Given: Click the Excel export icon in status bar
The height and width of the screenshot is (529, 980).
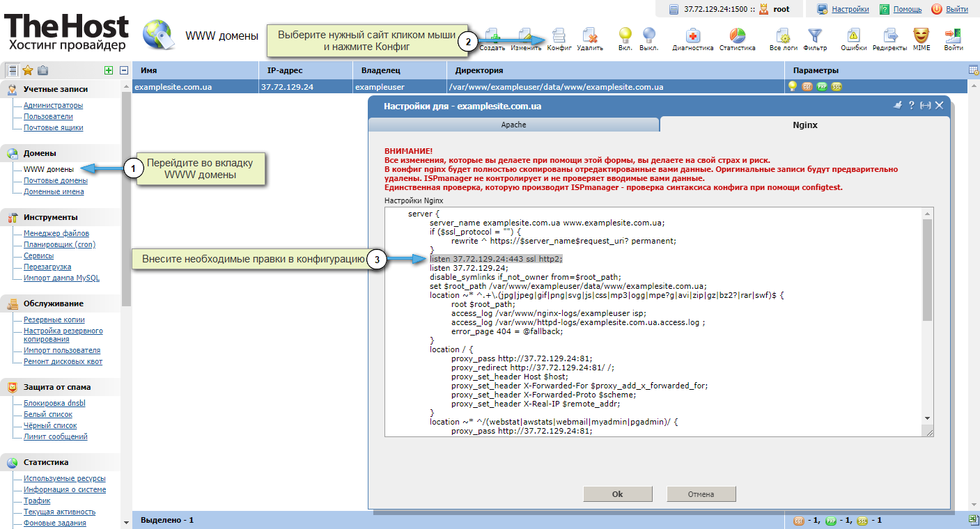Looking at the screenshot, I should coord(974,520).
